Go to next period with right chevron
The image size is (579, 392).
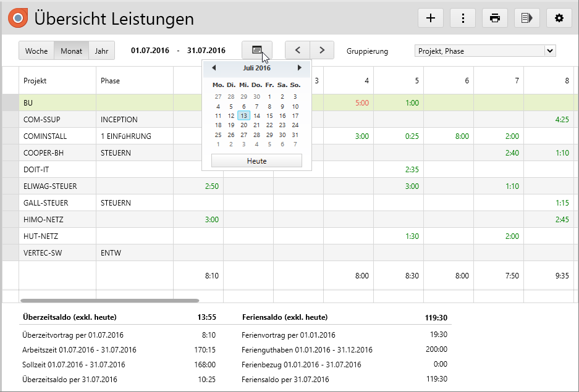(321, 51)
